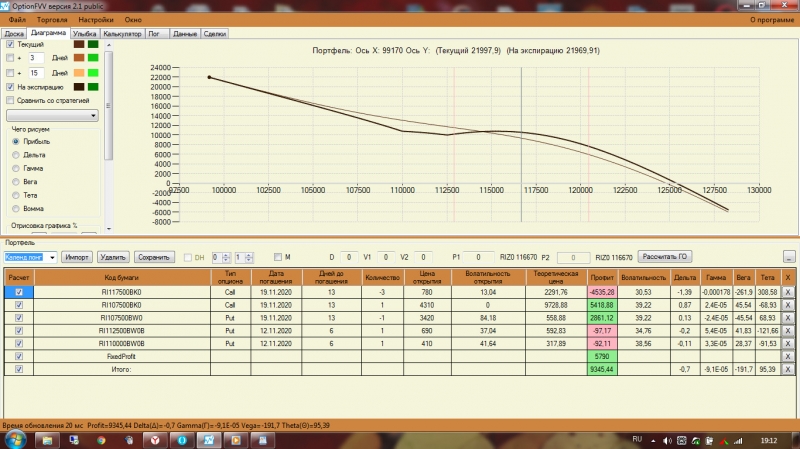
Task: Uncheck Расчет for row RI107500BK0
Action: [19, 305]
